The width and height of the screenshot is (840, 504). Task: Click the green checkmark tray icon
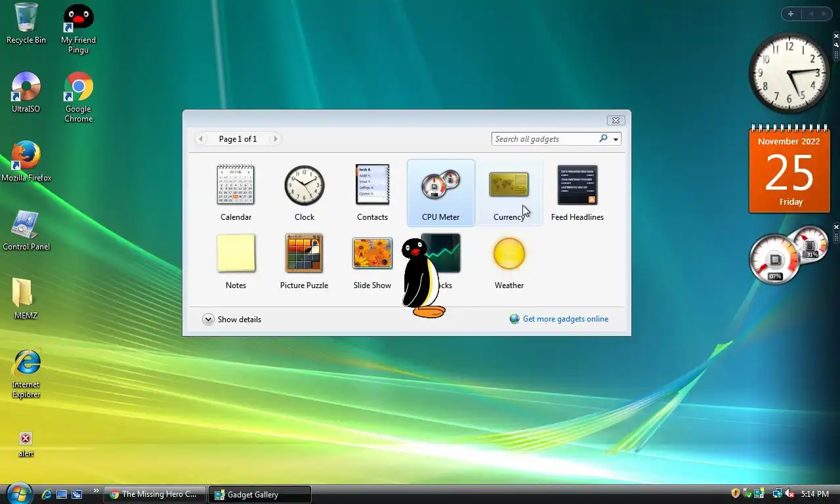748,493
